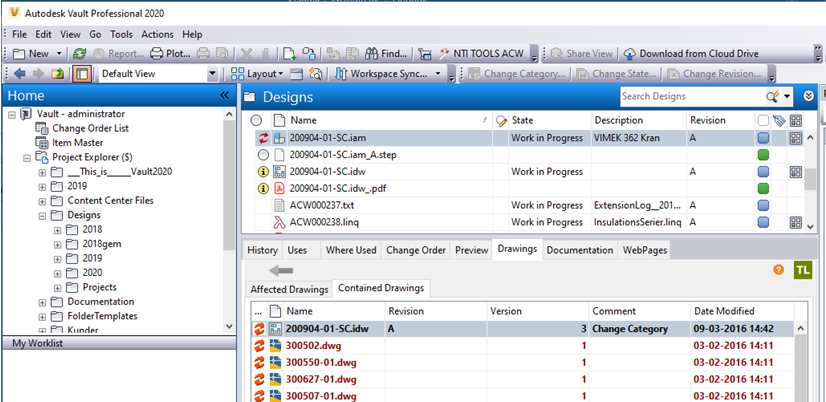Open the File menu
The width and height of the screenshot is (826, 402).
tap(19, 34)
